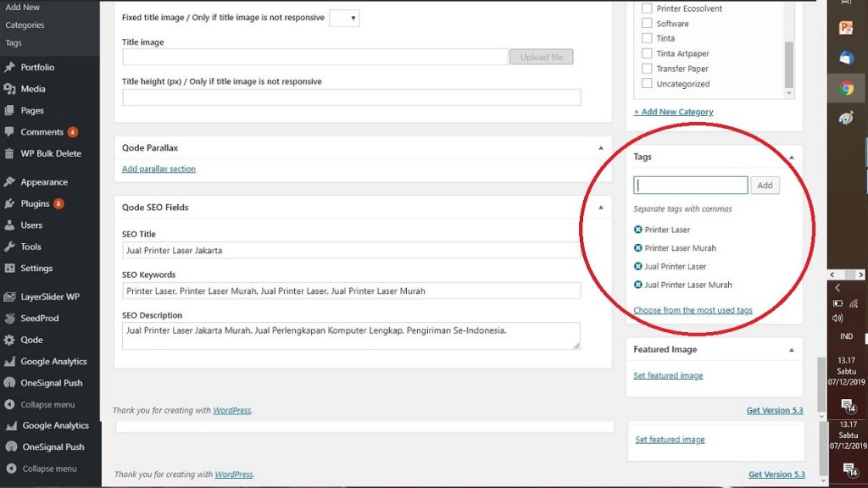The height and width of the screenshot is (488, 868).
Task: Open the fixed title image dropdown
Action: (344, 18)
